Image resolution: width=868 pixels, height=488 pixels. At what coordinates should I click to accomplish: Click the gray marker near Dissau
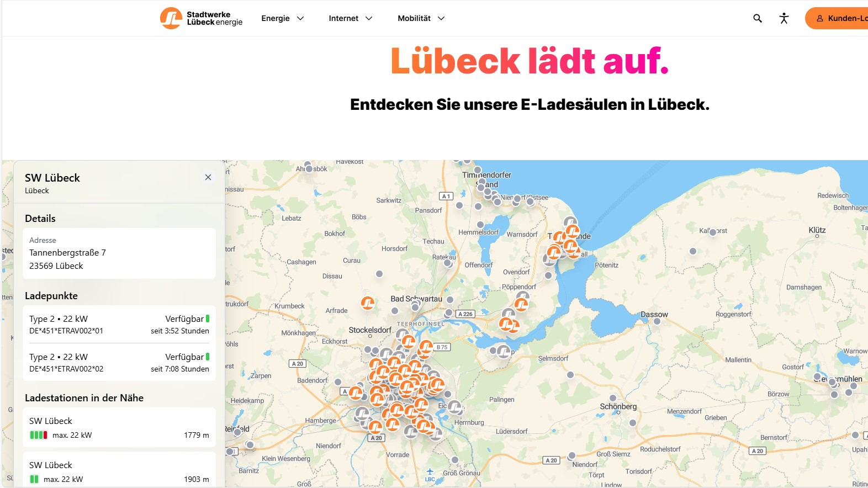pos(379,274)
